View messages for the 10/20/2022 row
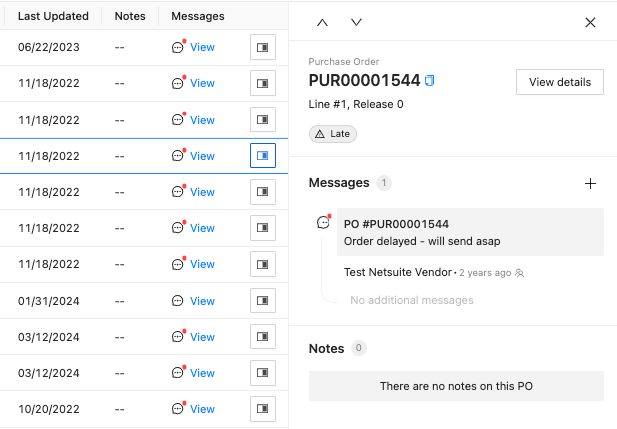This screenshot has height=429, width=617. pyautogui.click(x=202, y=409)
